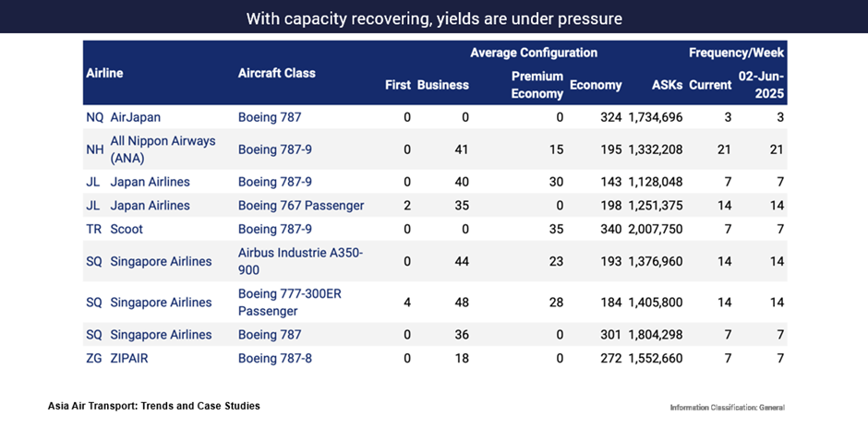The image size is (868, 428).
Task: Click the Boeing 767 Passenger aircraft link
Action: [x=301, y=205]
